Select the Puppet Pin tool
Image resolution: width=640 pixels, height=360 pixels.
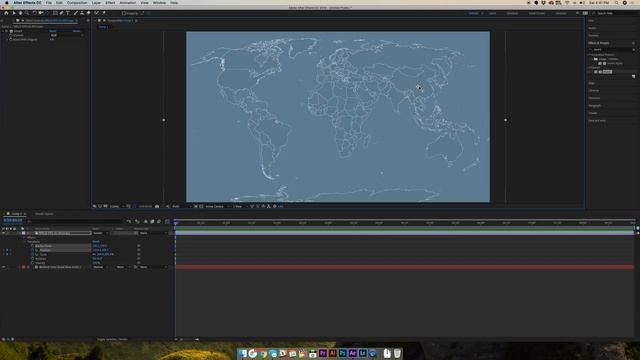pos(104,13)
